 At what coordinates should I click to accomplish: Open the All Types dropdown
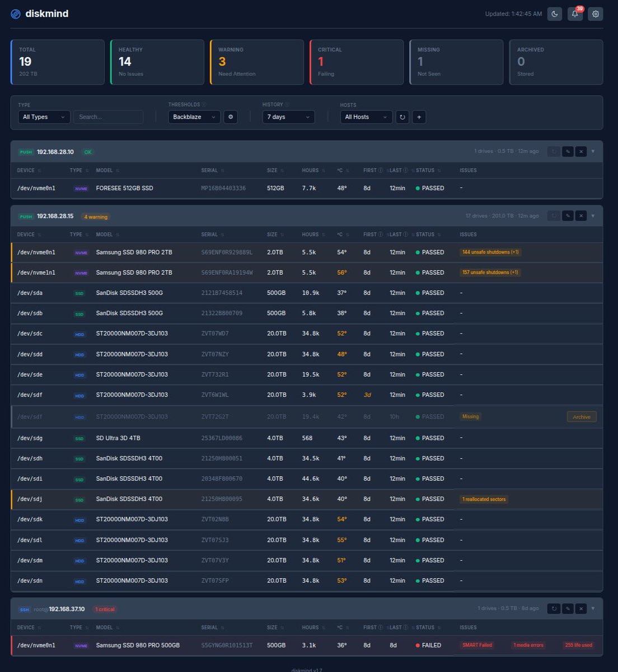point(44,117)
